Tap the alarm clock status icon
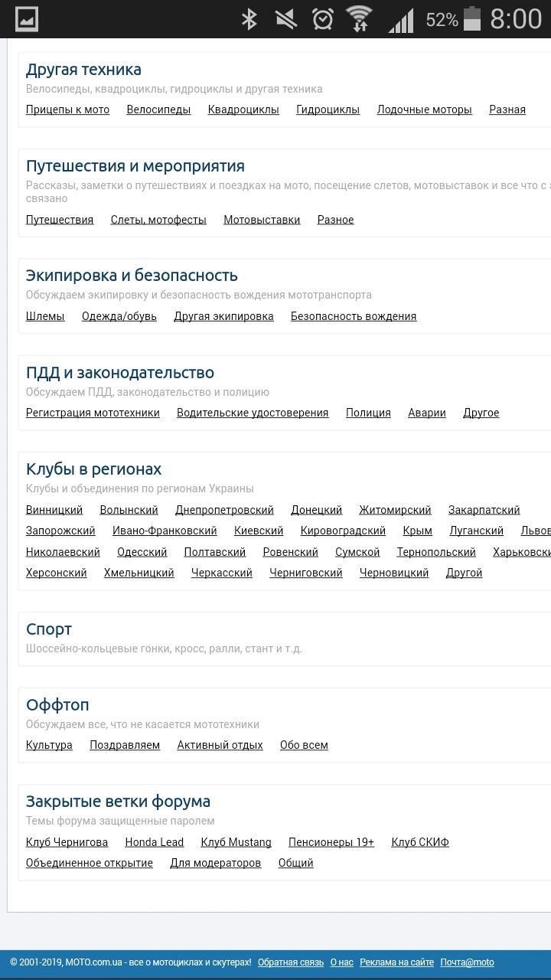Image resolution: width=551 pixels, height=980 pixels. [x=323, y=19]
